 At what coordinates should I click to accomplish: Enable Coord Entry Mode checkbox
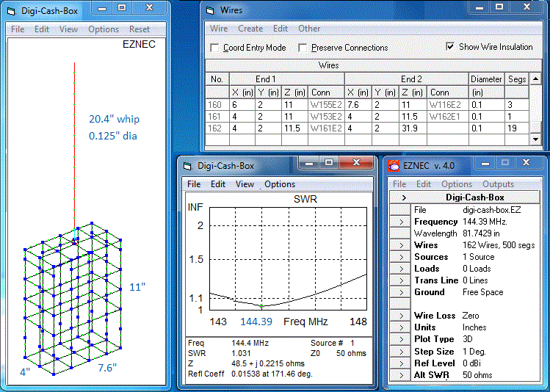214,48
